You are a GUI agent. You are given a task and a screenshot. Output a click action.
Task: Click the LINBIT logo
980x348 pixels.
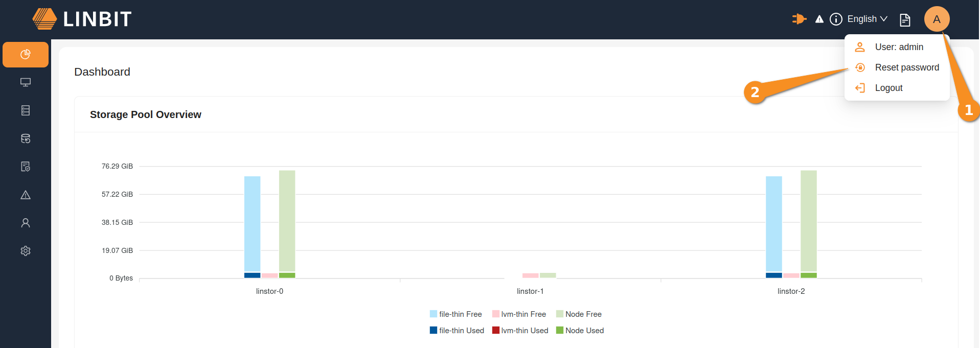coord(82,19)
